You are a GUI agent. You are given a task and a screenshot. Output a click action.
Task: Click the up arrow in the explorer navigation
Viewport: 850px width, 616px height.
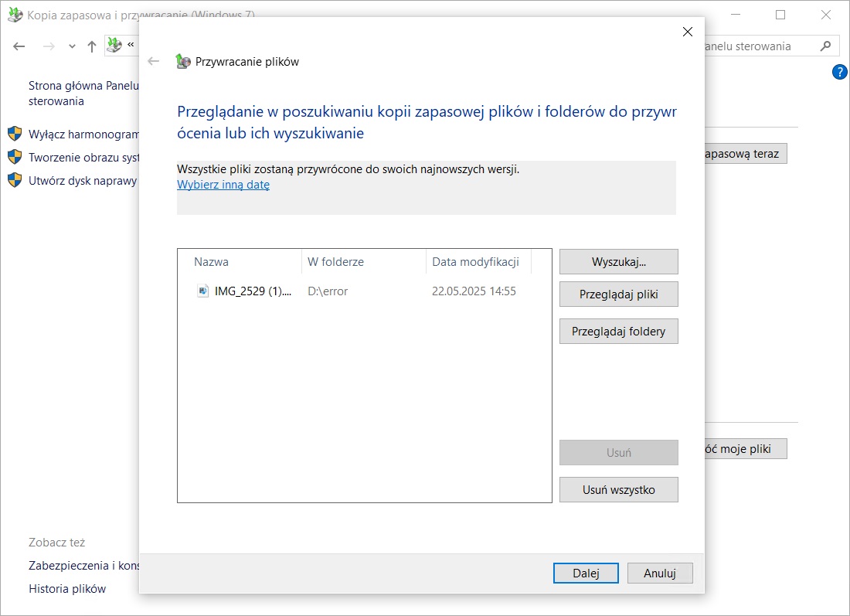pyautogui.click(x=92, y=46)
